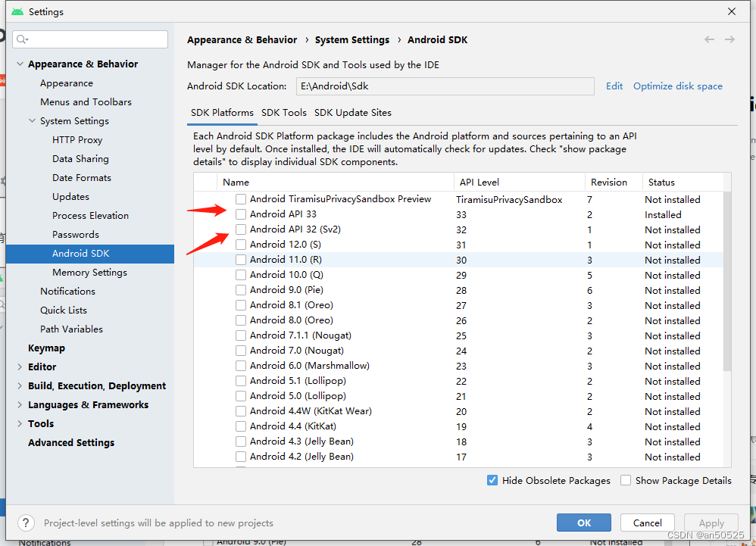Click the Installed status of API 33
The image size is (756, 546).
tap(663, 214)
